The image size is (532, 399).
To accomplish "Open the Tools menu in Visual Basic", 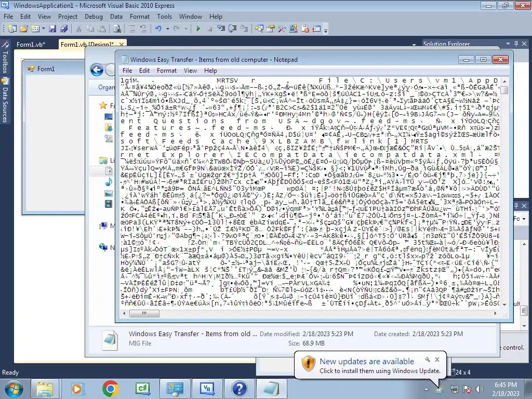I will 164,17.
